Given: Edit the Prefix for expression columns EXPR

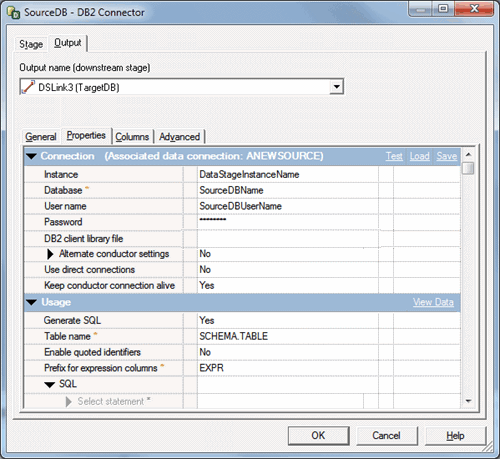Looking at the screenshot, I should [x=288, y=368].
